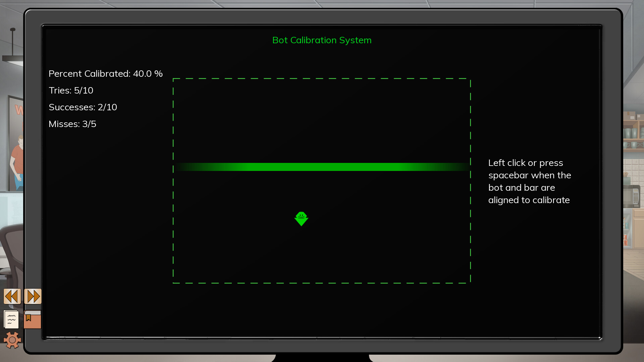Click the 'Left click or press spacebar' instructions
The image size is (644, 362).
[x=530, y=181]
